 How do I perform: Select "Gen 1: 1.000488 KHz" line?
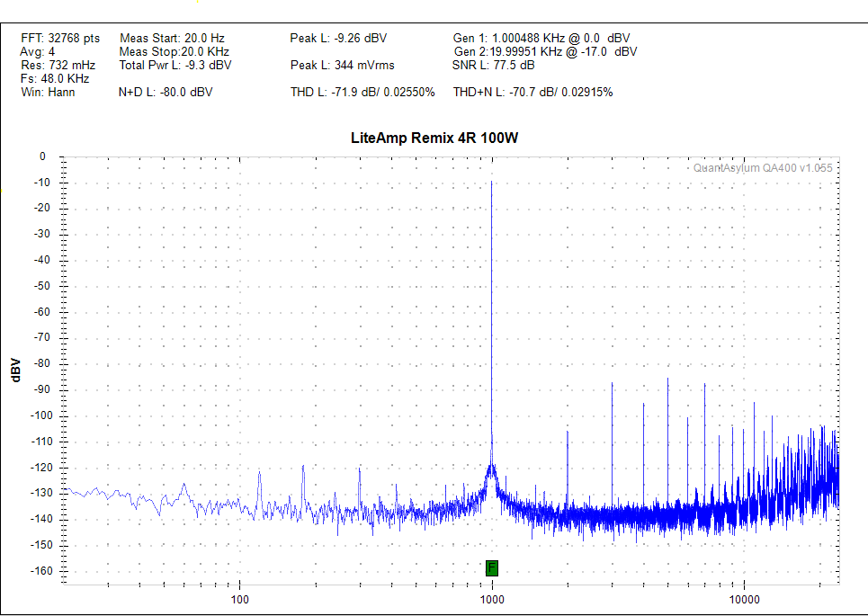point(541,38)
